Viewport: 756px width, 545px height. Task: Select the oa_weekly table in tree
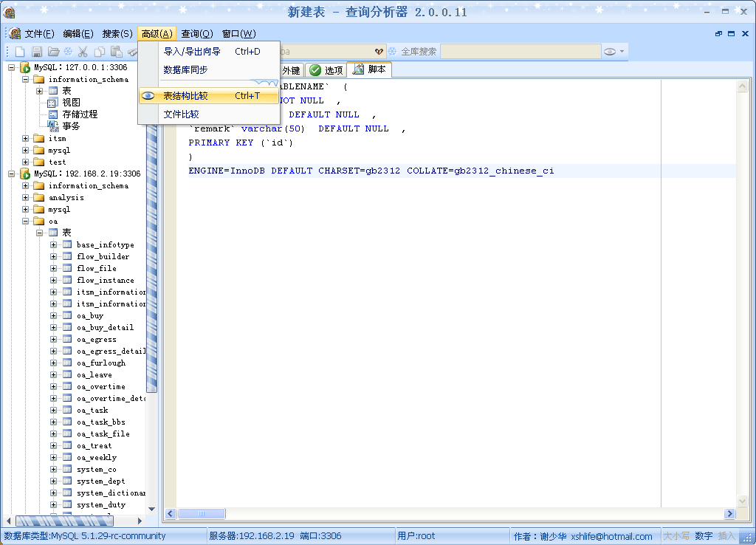coord(97,458)
